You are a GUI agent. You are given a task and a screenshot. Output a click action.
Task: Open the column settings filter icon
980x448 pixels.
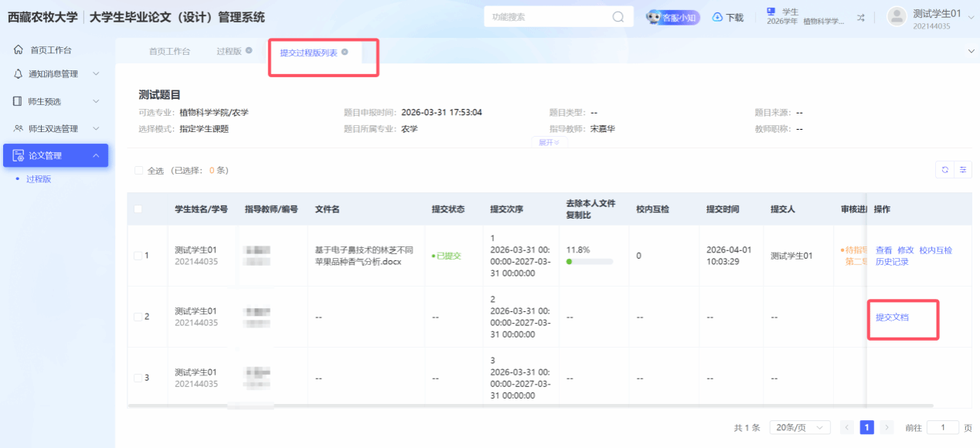pos(963,170)
